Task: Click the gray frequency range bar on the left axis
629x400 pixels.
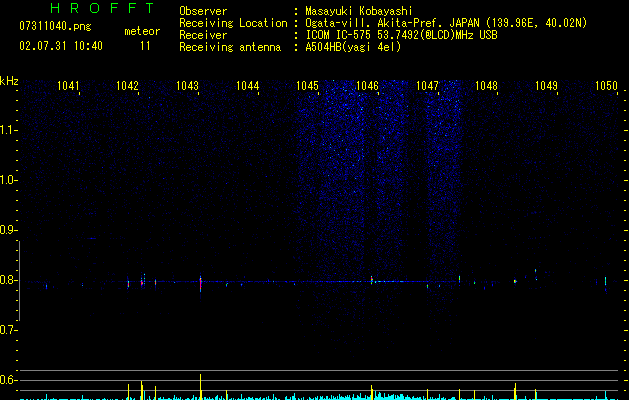Action: [20, 280]
